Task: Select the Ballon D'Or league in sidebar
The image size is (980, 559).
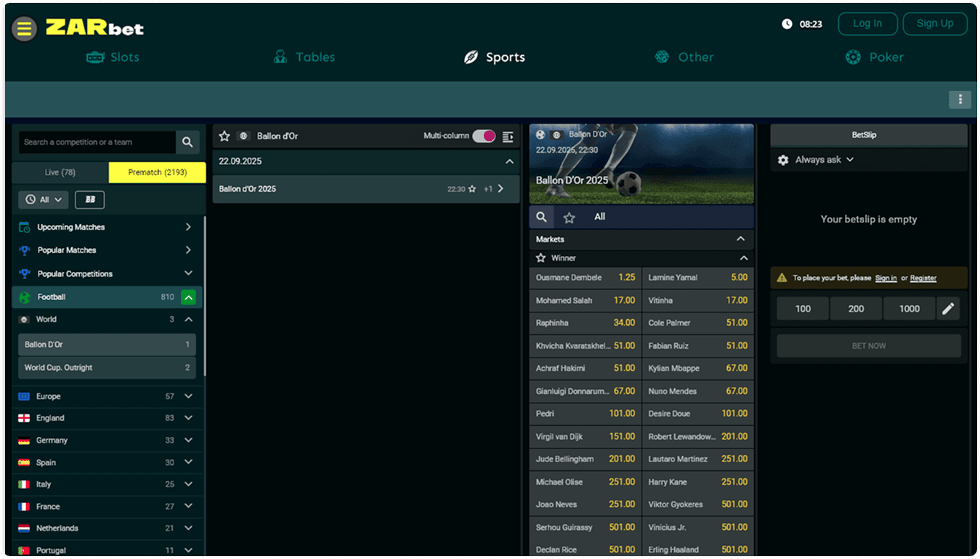Action: [107, 345]
